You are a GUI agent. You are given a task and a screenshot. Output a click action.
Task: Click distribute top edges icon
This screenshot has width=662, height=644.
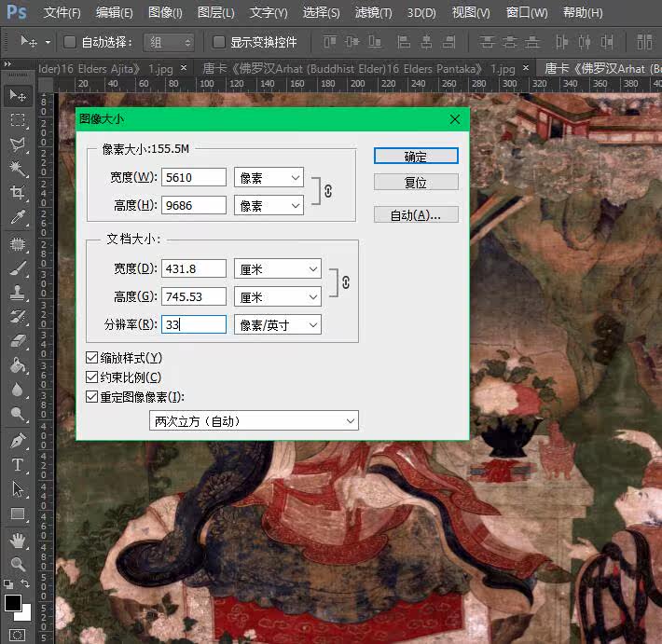click(x=487, y=42)
